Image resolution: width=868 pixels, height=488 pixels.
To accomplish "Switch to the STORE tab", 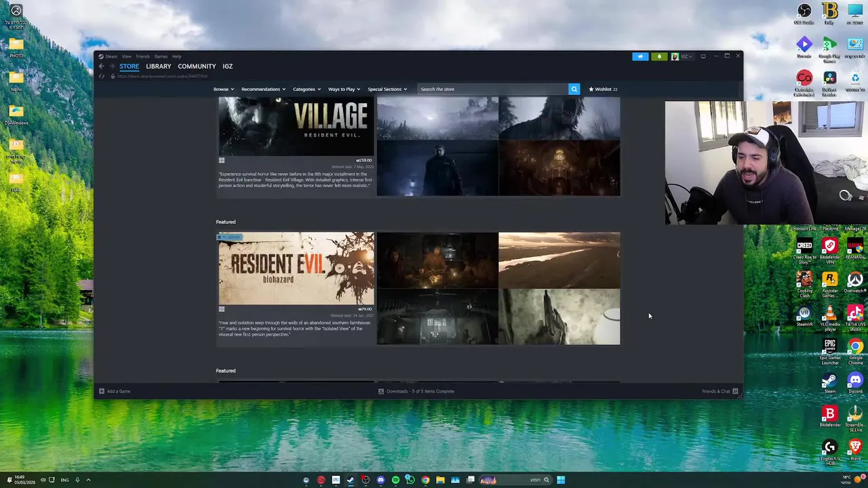I will (x=129, y=66).
